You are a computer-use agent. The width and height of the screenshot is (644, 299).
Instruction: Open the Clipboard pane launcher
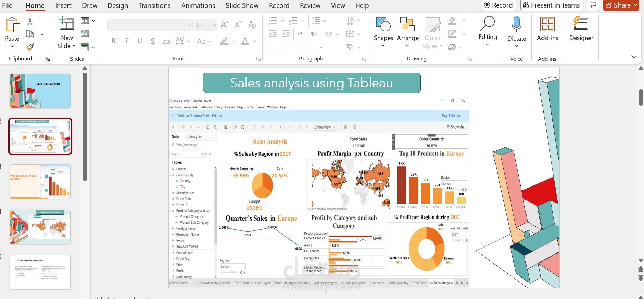(x=48, y=59)
